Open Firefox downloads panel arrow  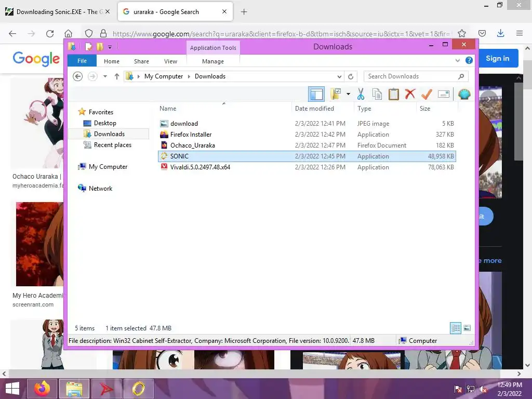click(500, 33)
